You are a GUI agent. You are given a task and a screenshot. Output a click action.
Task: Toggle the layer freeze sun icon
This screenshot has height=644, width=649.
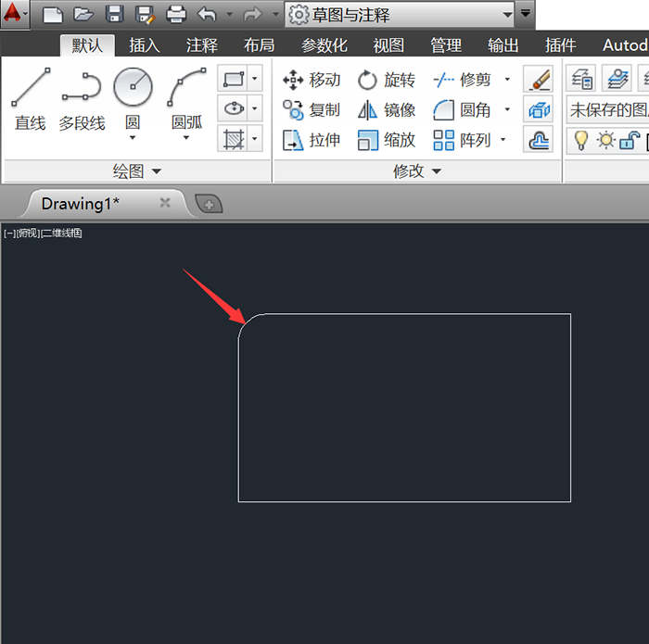[606, 141]
